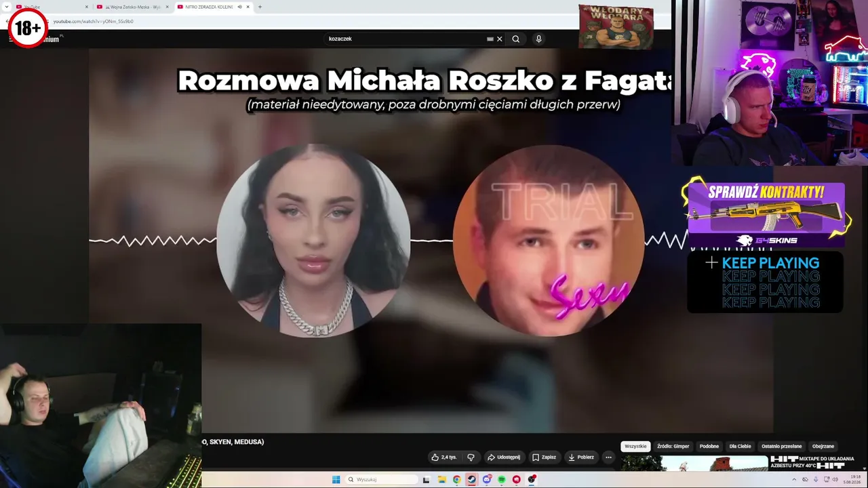Open the Windows Start menu
The image size is (868, 488).
coord(336,479)
